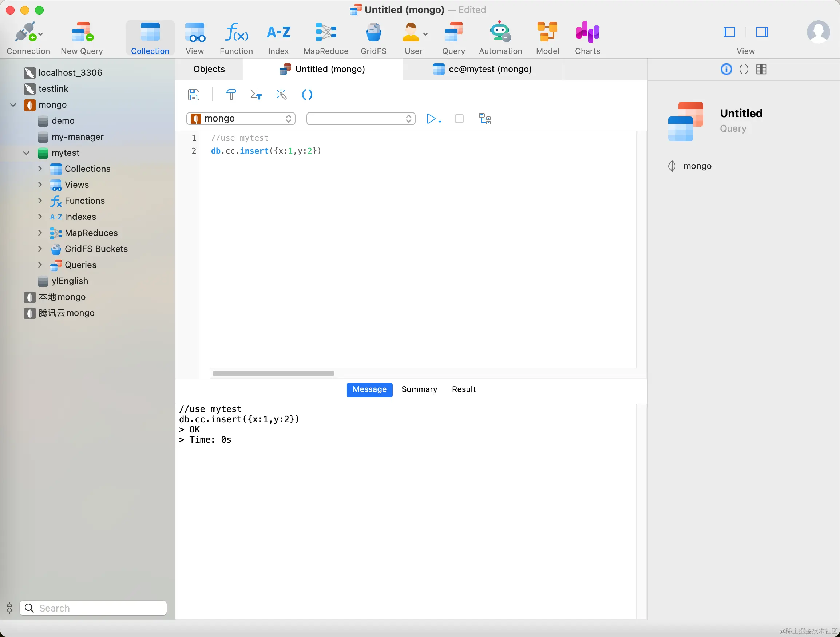This screenshot has width=840, height=637.
Task: Switch to cc@mytest (mongo) tab
Action: coord(482,69)
